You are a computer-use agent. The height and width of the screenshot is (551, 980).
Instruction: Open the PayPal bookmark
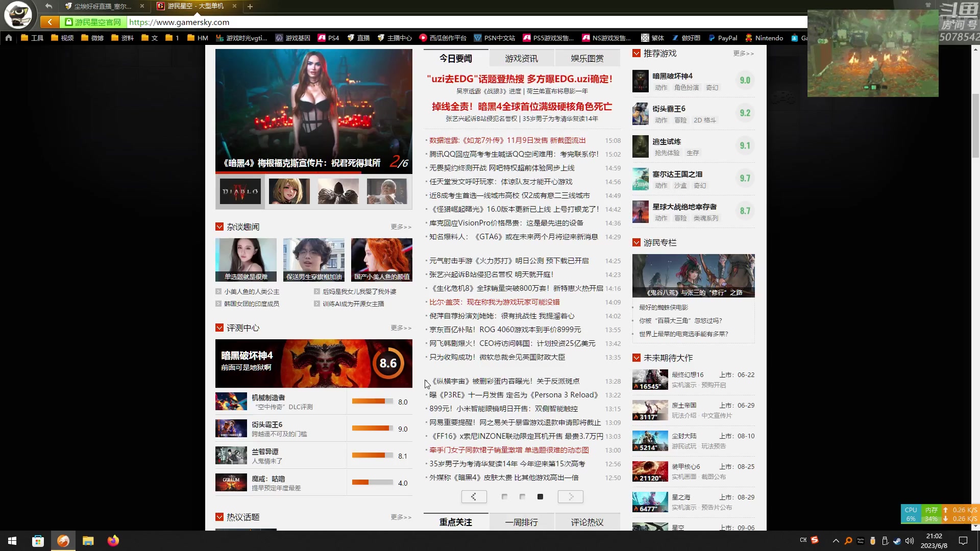pos(723,38)
